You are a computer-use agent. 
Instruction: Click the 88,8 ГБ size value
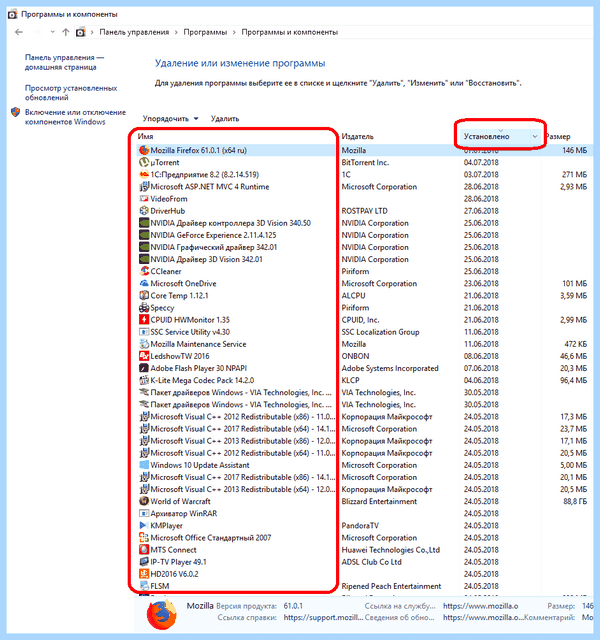click(575, 501)
